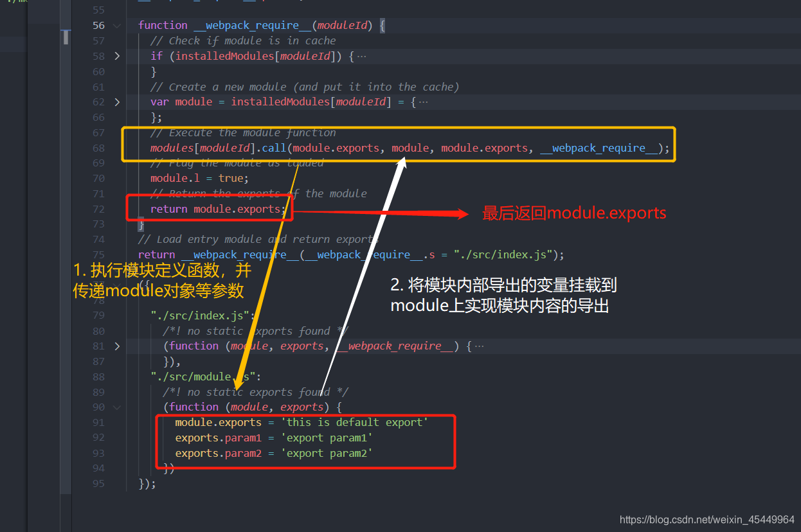Click the collapsed code ellipsis on line 62
The height and width of the screenshot is (532, 801).
424,102
